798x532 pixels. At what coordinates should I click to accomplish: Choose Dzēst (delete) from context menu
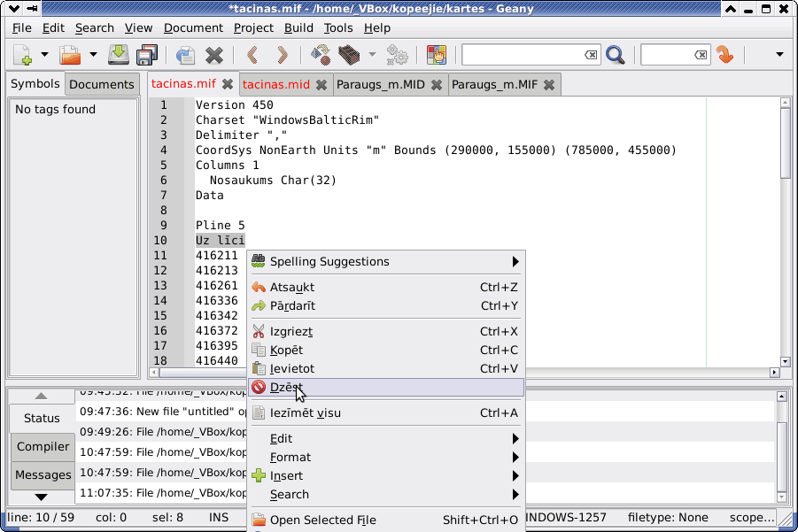point(386,387)
